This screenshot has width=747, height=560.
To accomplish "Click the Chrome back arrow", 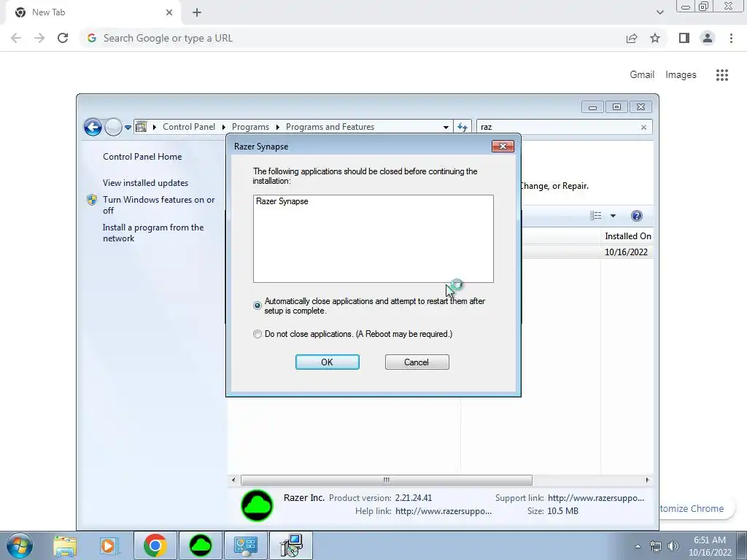I will pyautogui.click(x=16, y=38).
